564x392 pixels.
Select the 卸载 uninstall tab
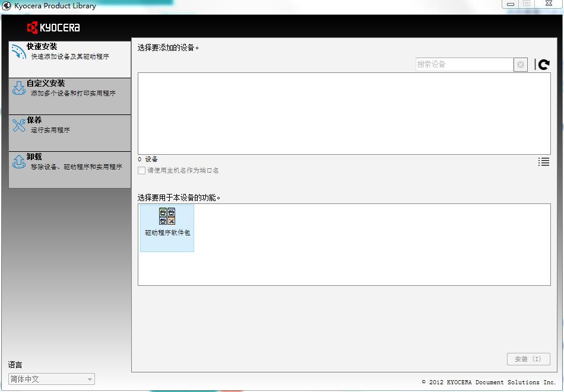tap(70, 170)
